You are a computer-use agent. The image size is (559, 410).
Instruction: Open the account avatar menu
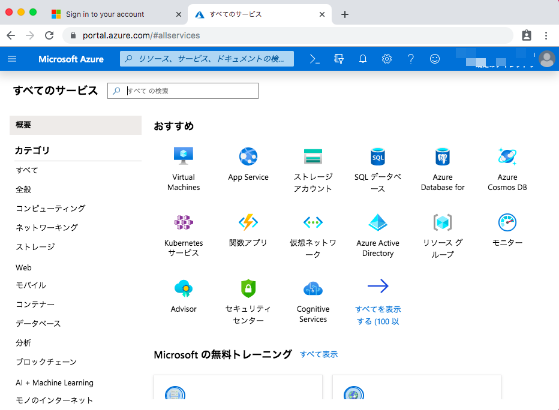tap(547, 59)
